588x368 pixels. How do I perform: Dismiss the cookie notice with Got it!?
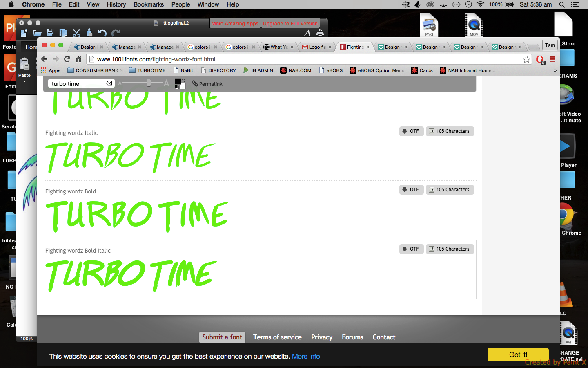pyautogui.click(x=518, y=355)
